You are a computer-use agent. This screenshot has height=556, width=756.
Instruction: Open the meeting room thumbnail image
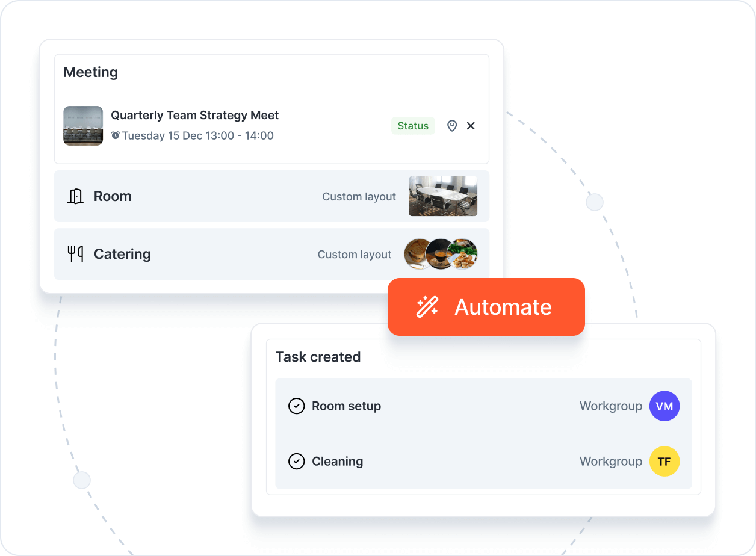(83, 126)
